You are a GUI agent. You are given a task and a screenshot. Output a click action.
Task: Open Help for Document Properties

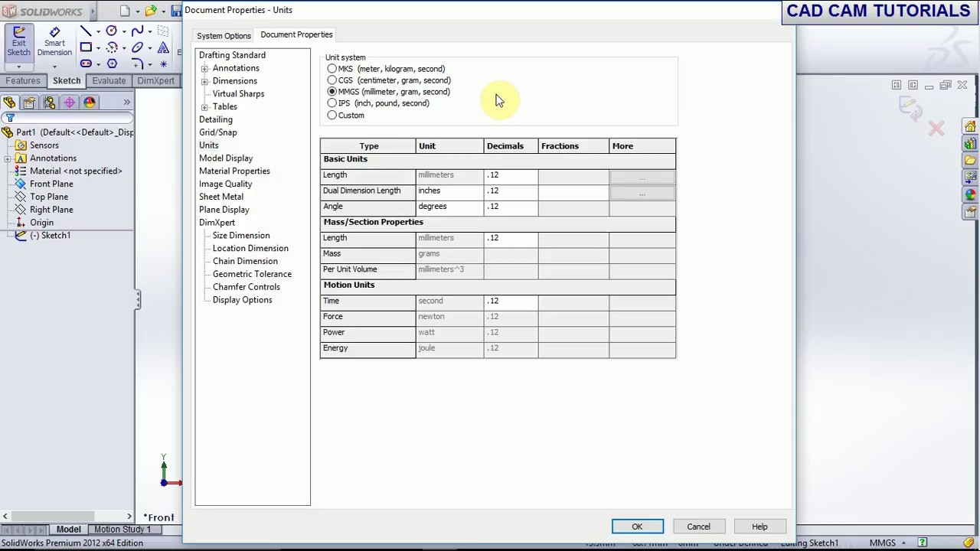pos(759,527)
